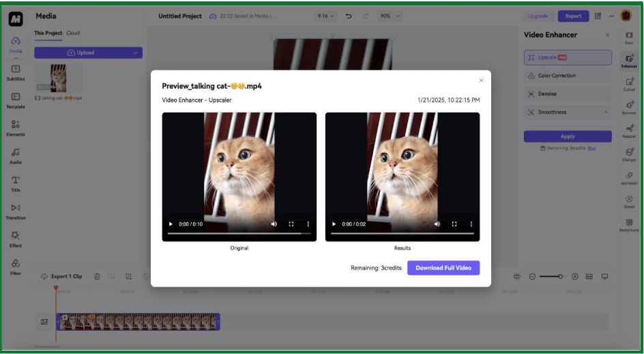Open the Title panel
Screen dimensions: 644x354
click(x=16, y=184)
